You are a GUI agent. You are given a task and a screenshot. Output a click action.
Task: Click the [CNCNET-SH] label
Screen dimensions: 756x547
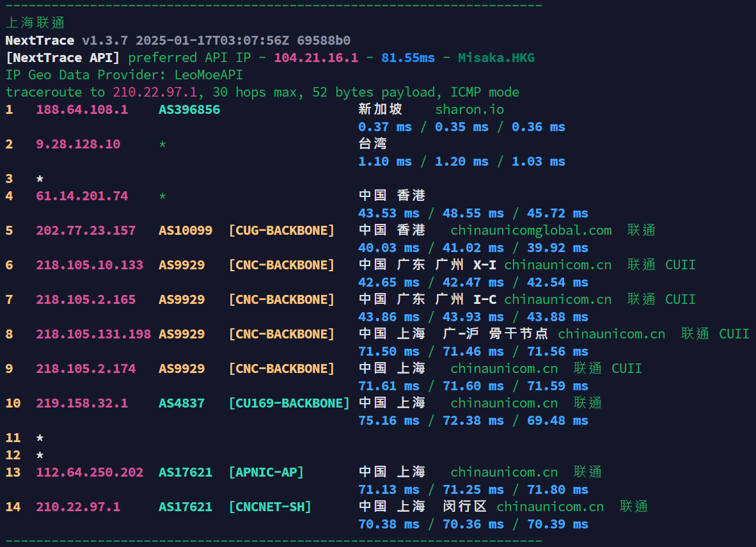pyautogui.click(x=269, y=507)
